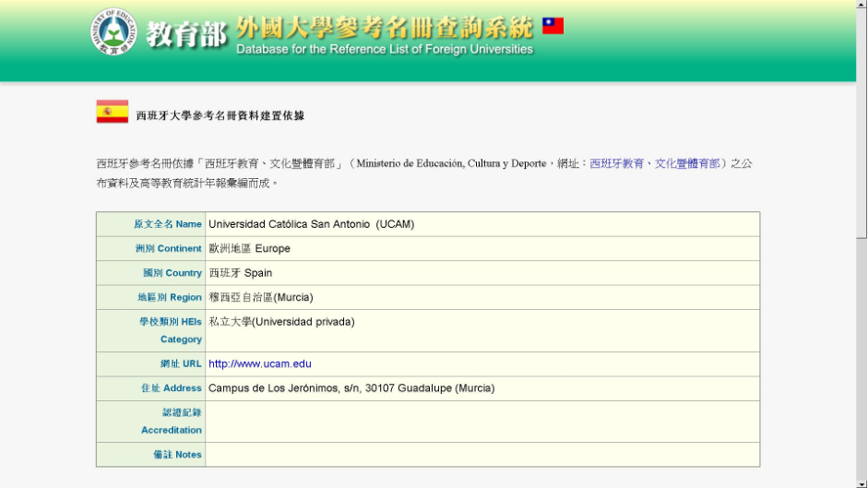The height and width of the screenshot is (488, 868).
Task: Click the 原文全名 Name label
Action: point(167,224)
